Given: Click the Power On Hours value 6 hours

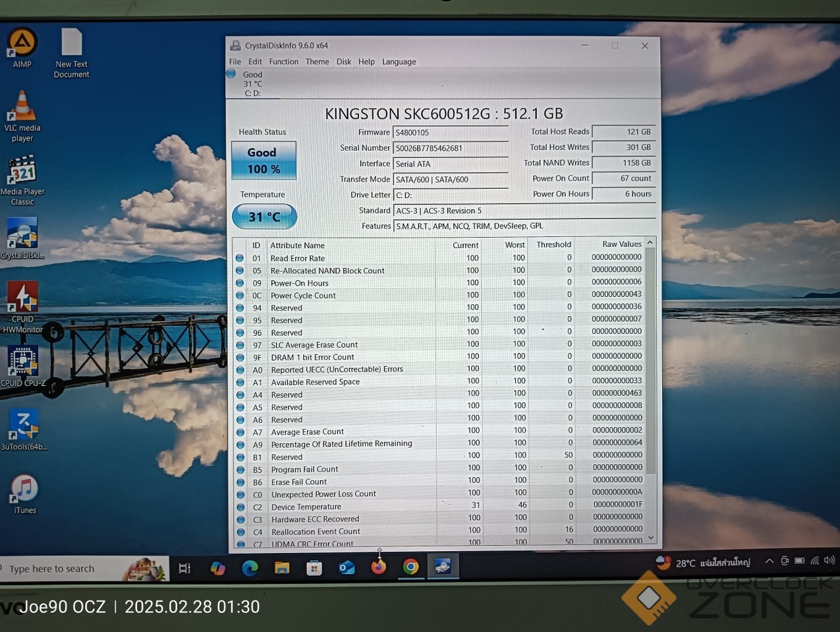Looking at the screenshot, I should pos(623,194).
